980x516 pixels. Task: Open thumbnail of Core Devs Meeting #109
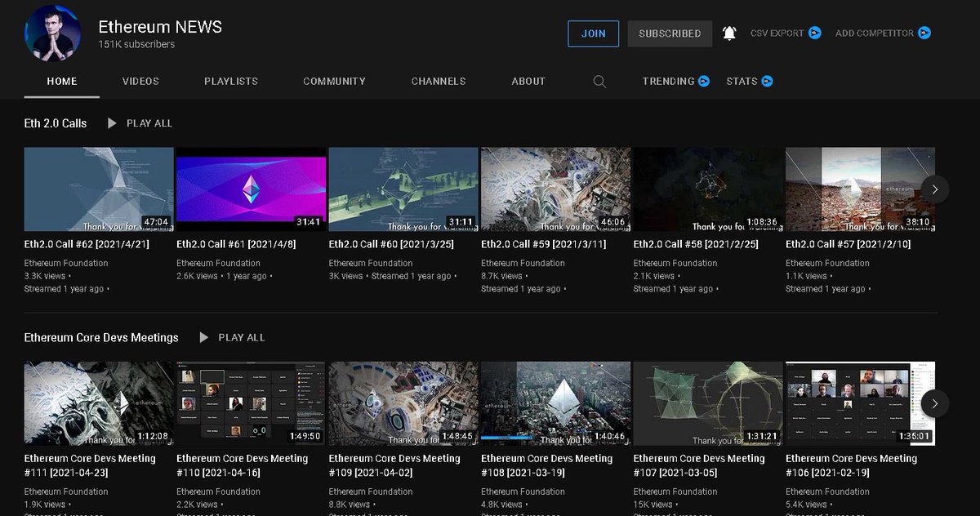pos(403,403)
